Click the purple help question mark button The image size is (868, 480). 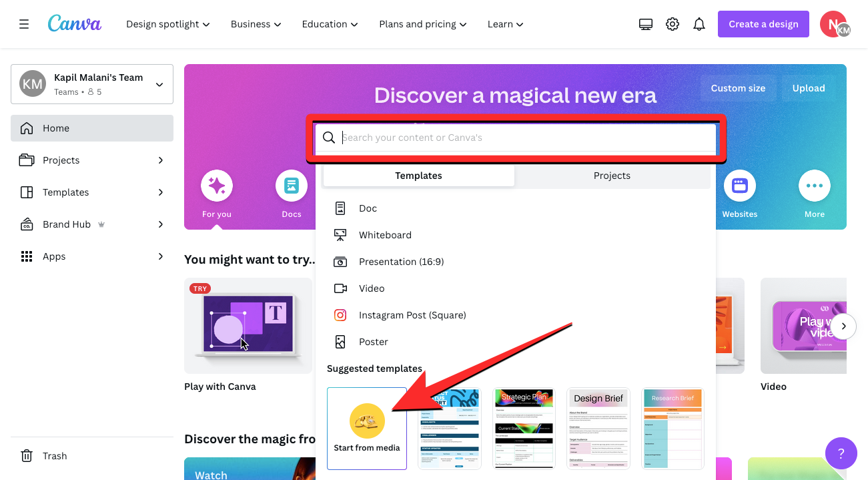tap(841, 454)
